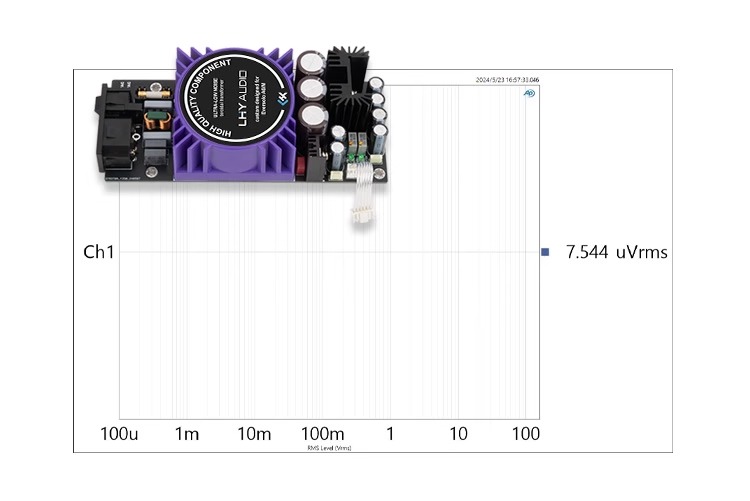Click the 7.544 uVrms reading value
750x501 pixels.
[616, 253]
